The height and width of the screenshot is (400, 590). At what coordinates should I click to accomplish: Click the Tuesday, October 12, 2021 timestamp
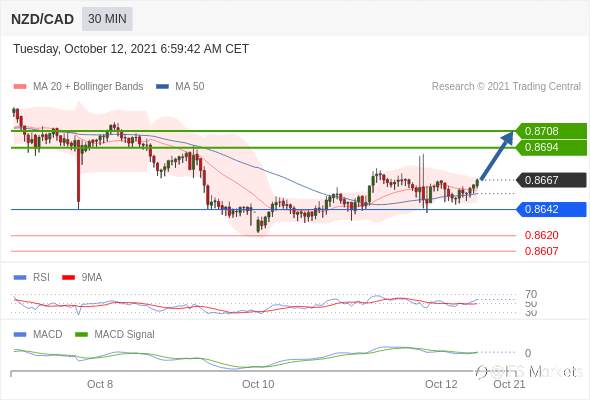131,49
